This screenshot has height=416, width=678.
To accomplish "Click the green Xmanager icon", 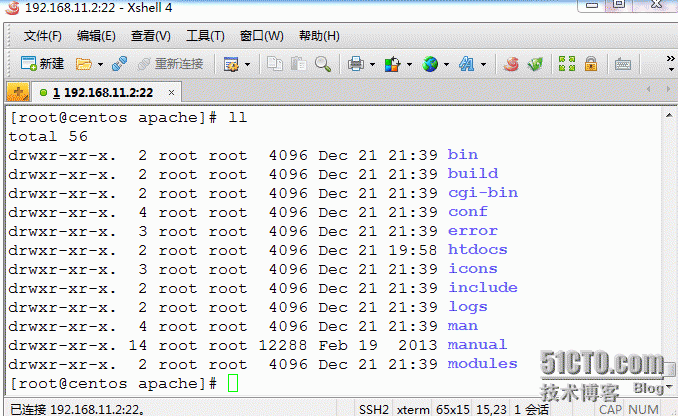I will click(535, 64).
